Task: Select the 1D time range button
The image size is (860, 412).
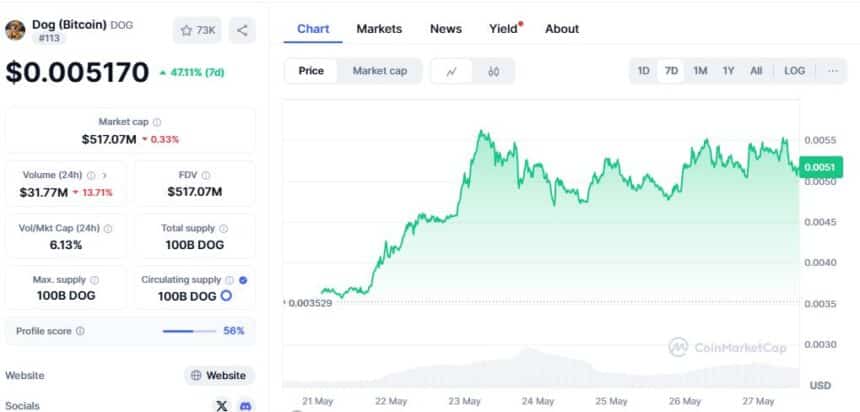Action: coord(643,71)
